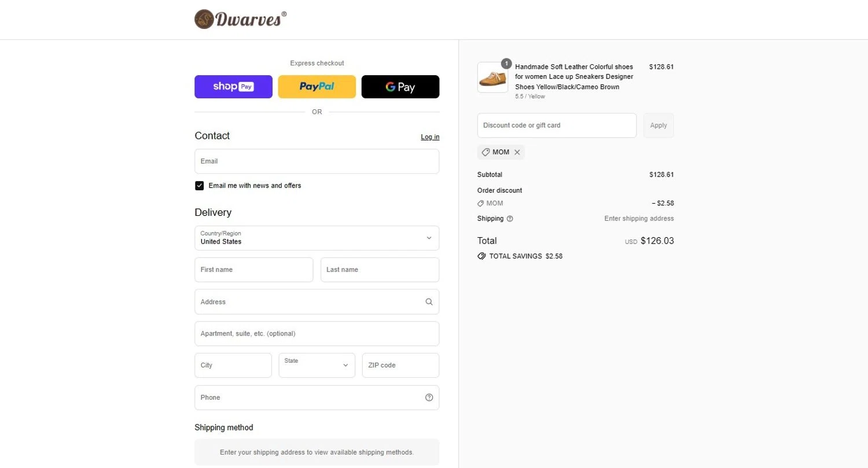Uncheck Email me with news and offers

click(200, 186)
